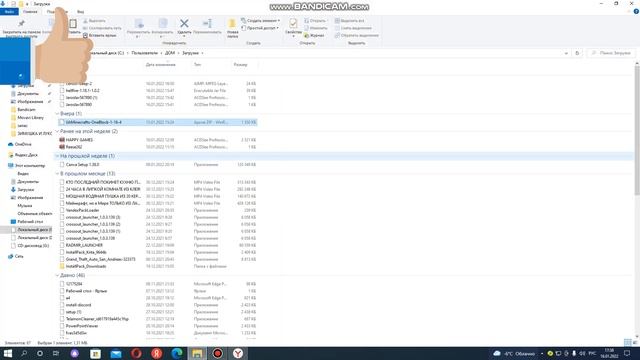
Task: Expand the chevron after Загрузки in breadcrumb
Action: tap(202, 53)
